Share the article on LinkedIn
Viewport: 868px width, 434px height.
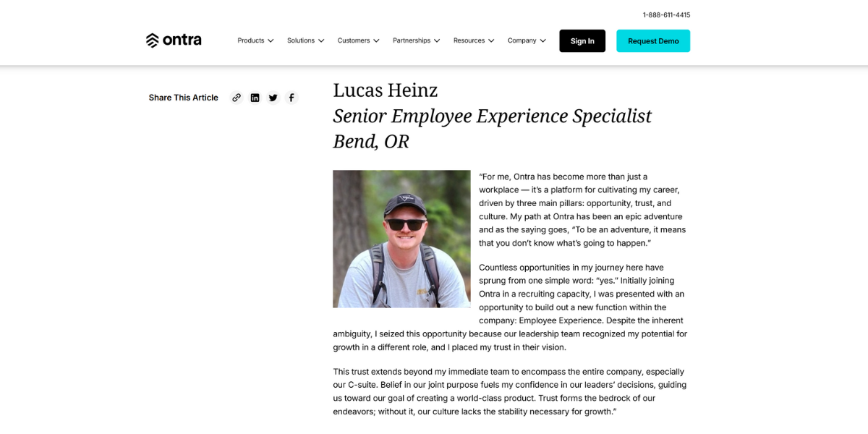tap(255, 98)
